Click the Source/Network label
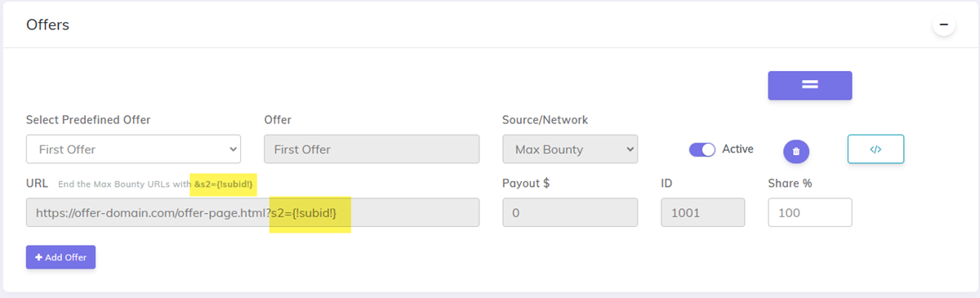 coord(545,120)
